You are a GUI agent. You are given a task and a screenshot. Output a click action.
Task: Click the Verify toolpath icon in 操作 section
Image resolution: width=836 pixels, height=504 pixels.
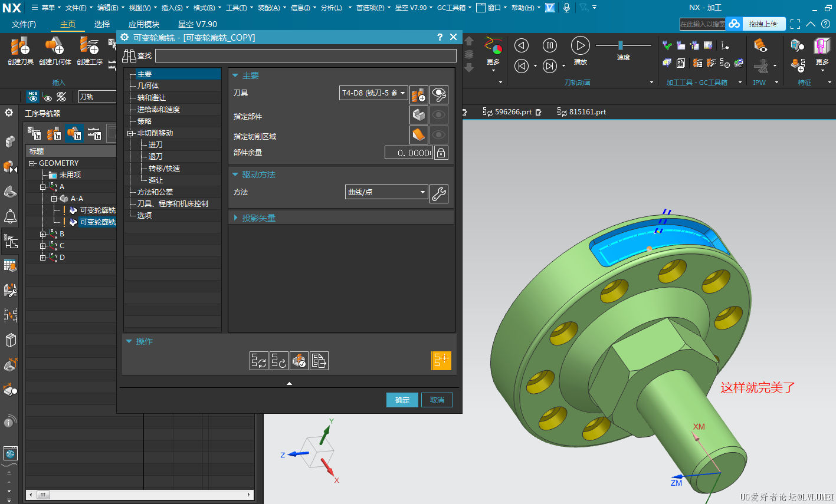299,361
